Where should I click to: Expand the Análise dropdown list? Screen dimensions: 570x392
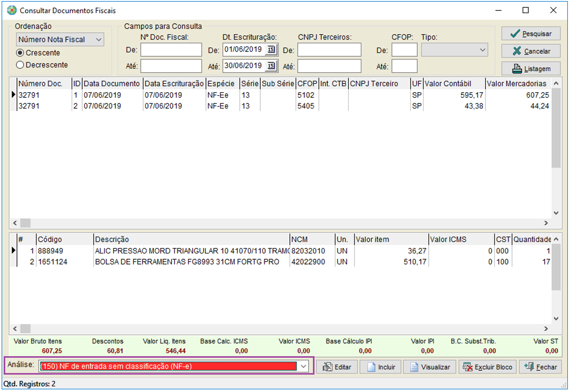click(303, 367)
